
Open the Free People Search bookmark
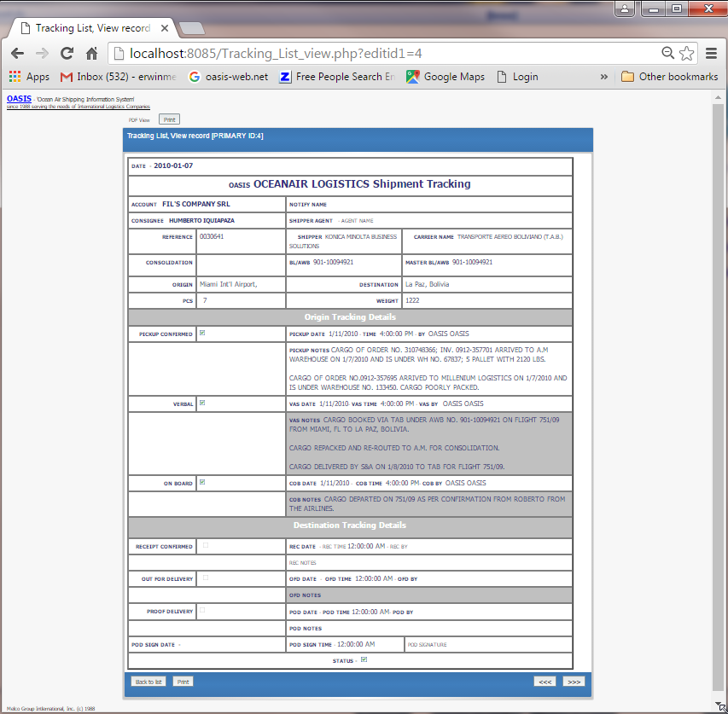[337, 77]
